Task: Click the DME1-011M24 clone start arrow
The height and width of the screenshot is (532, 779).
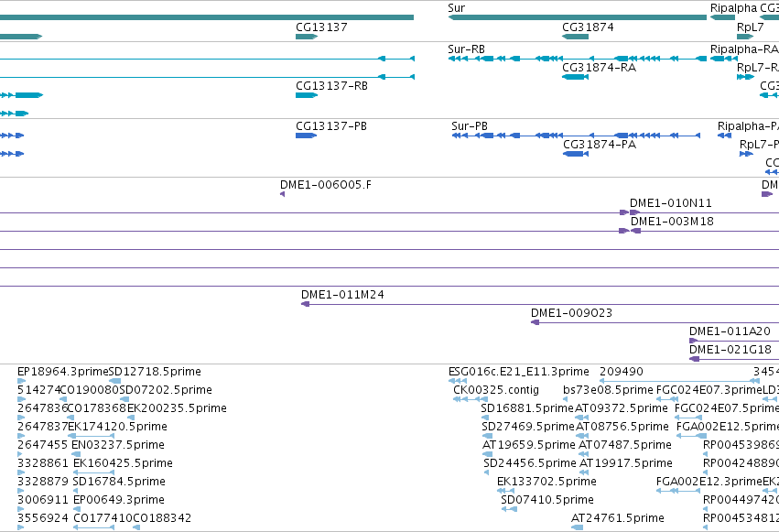Action: coord(306,303)
